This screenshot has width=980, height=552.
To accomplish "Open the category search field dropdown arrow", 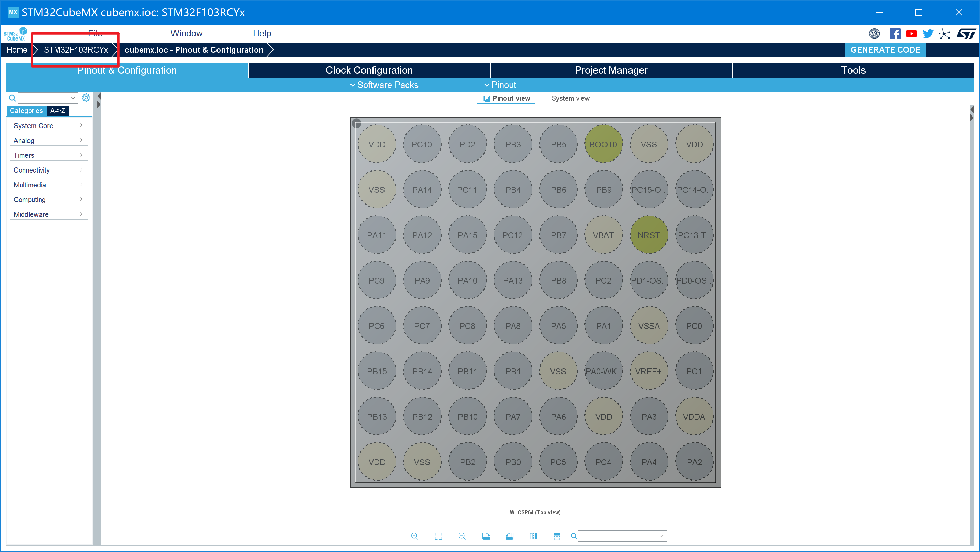I will click(x=73, y=98).
